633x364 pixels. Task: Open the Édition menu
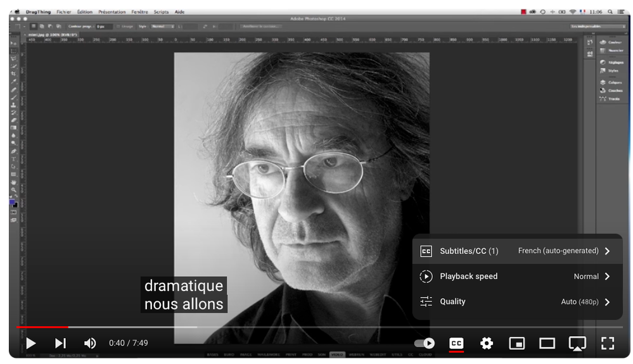pos(85,11)
